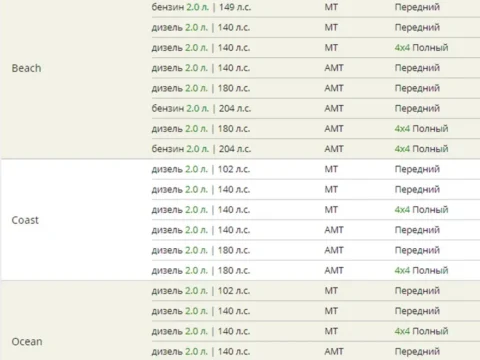Click 'МТ' in Coast 102 л.с. row

click(x=331, y=169)
